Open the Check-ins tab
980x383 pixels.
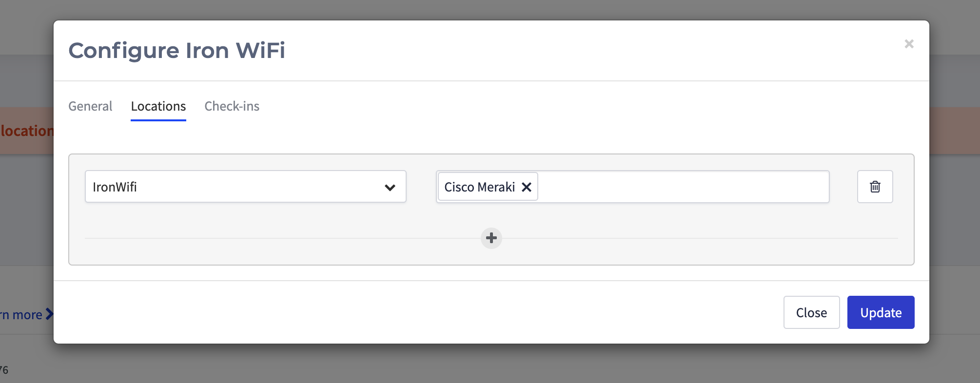tap(232, 106)
